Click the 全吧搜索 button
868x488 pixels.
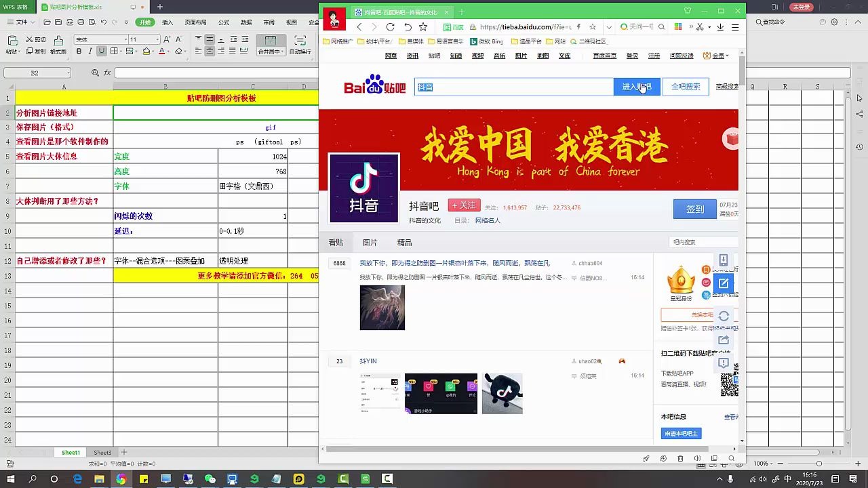coord(686,87)
